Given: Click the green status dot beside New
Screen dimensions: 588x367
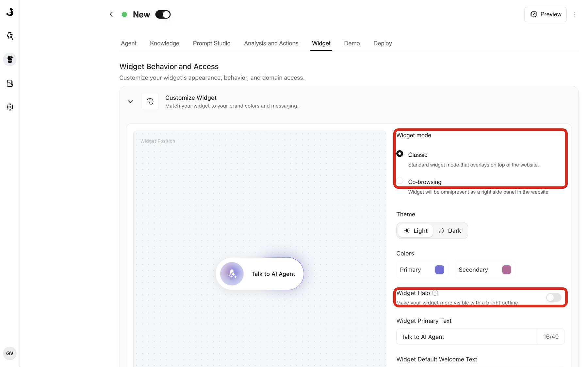Looking at the screenshot, I should pos(124,14).
